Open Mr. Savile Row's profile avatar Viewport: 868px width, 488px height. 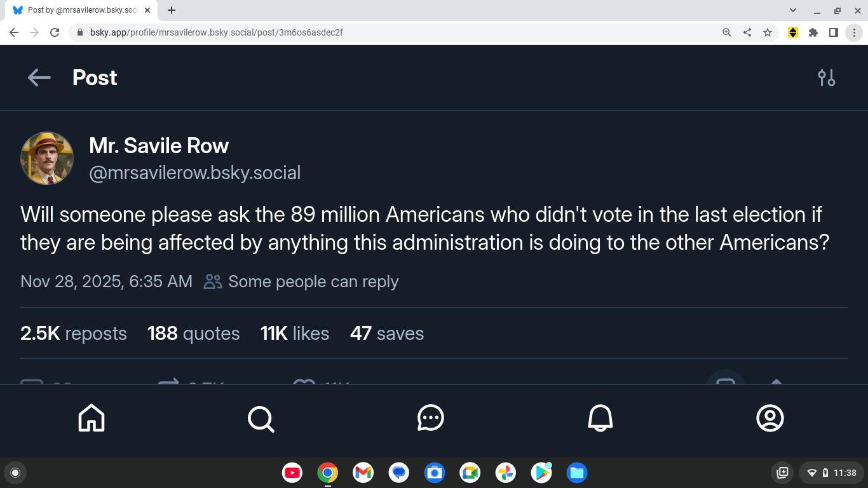47,158
